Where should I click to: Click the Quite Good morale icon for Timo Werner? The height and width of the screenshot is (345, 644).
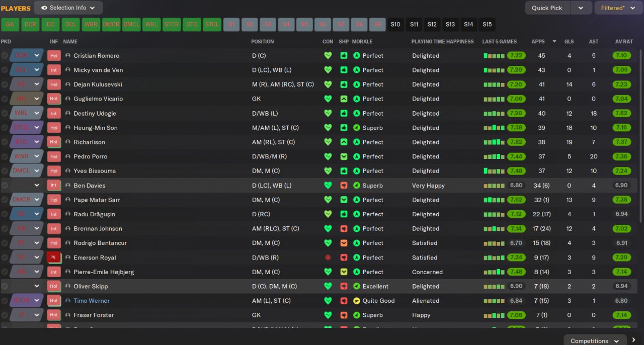point(356,301)
